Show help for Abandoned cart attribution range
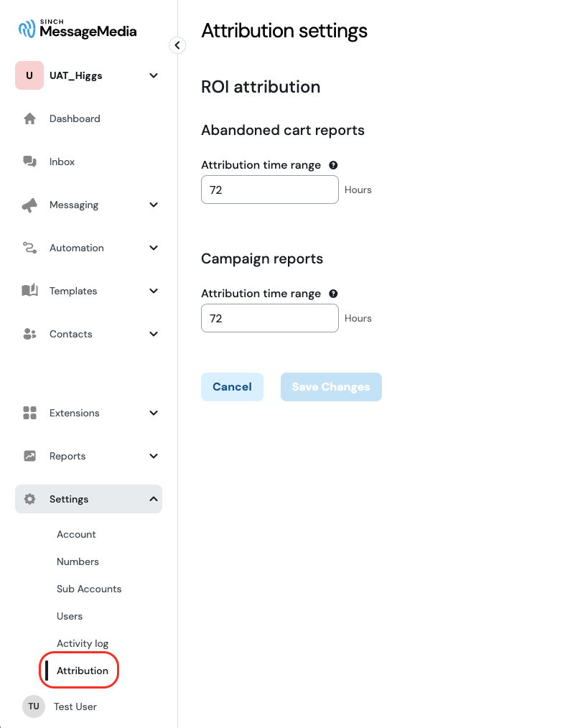The width and height of the screenshot is (565, 728). point(333,165)
